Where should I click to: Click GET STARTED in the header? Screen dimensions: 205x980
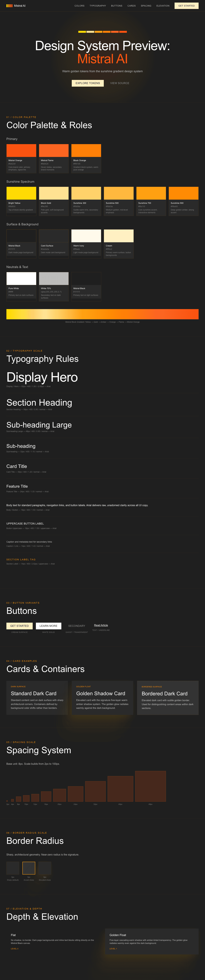click(x=186, y=6)
